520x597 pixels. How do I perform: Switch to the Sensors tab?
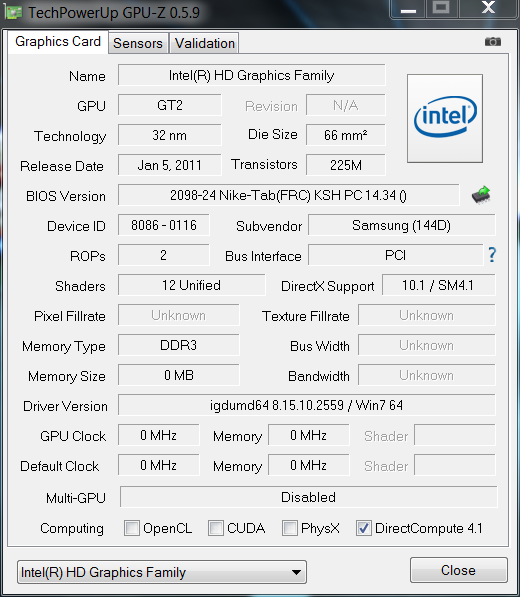138,43
